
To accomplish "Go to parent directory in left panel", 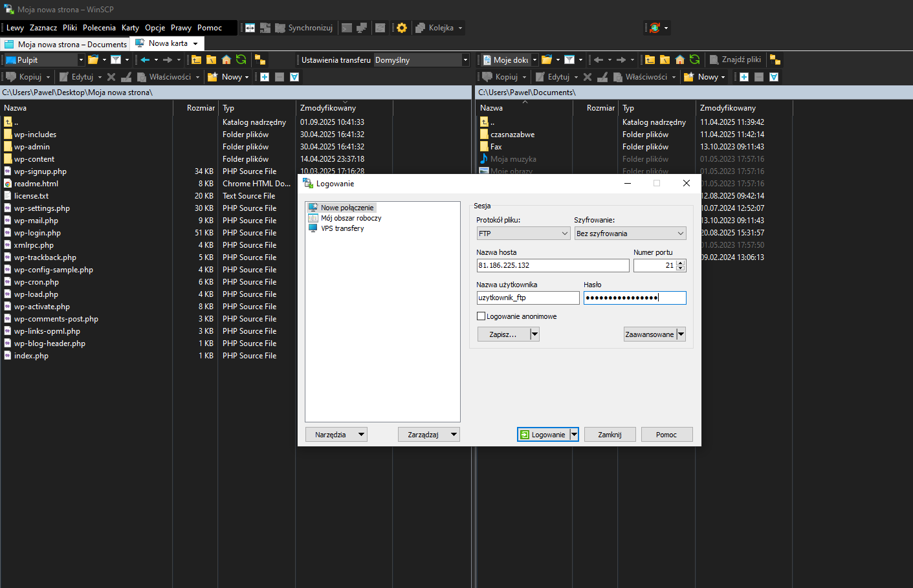I will (x=196, y=60).
